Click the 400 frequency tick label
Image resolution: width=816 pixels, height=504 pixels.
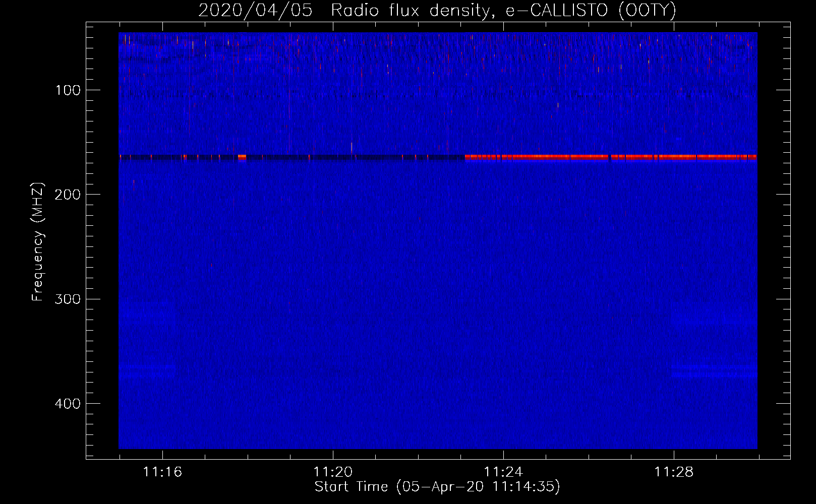pyautogui.click(x=68, y=404)
